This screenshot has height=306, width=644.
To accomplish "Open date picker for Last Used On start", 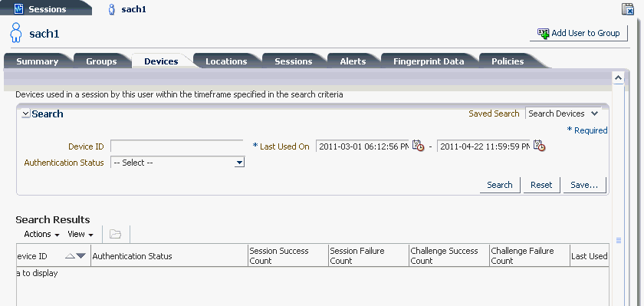I will point(418,146).
